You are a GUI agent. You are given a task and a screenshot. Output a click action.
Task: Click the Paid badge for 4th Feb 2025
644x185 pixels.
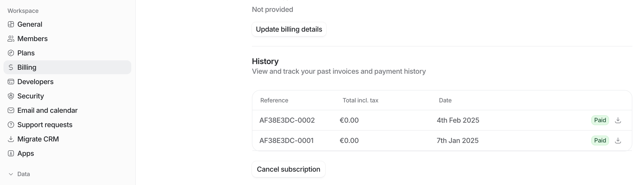tap(600, 120)
